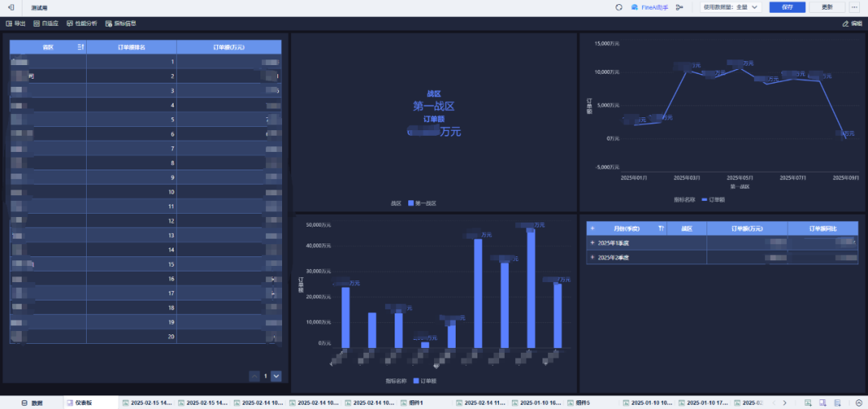Open the 2025-01-10 16... tab
This screenshot has width=868, height=409.
tap(536, 403)
